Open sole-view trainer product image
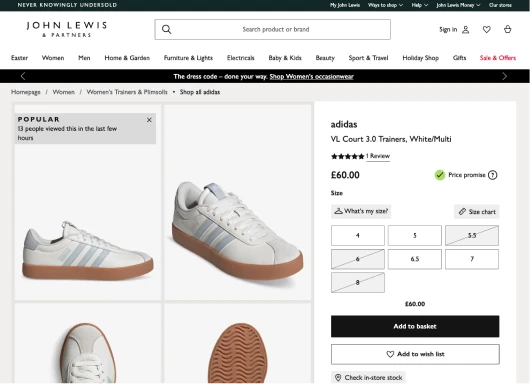530x384 pixels. tap(238, 343)
